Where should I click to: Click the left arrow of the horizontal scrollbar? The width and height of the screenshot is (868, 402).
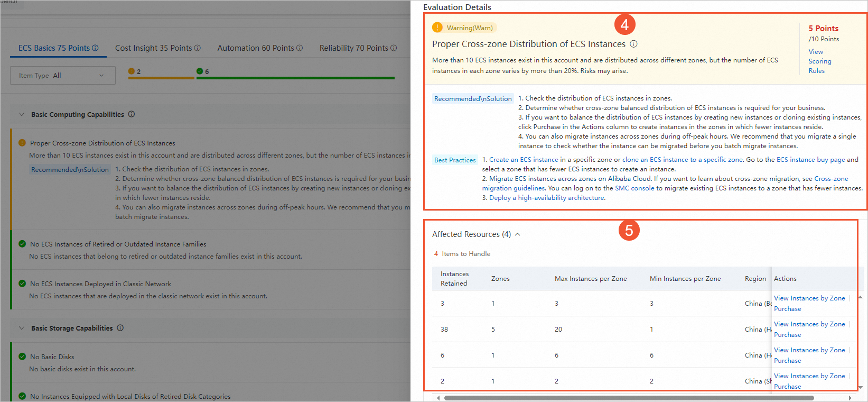tap(438, 398)
